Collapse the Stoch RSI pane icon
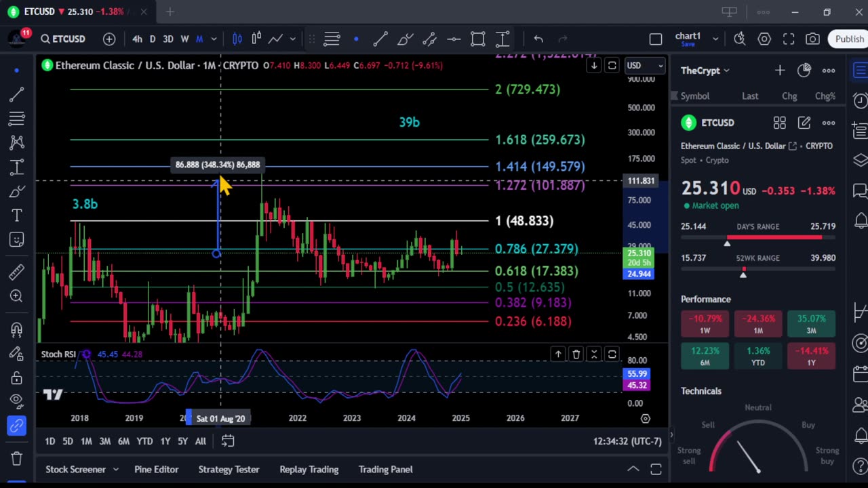Screen dimensions: 868x488 tap(594, 354)
